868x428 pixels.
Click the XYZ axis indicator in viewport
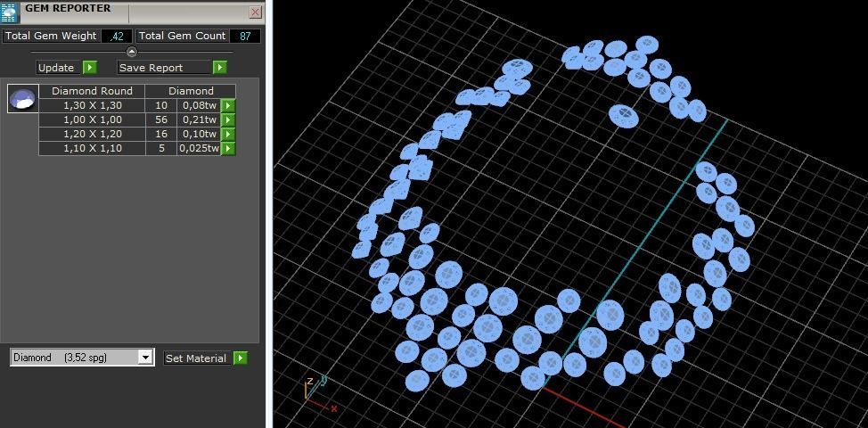[x=319, y=394]
